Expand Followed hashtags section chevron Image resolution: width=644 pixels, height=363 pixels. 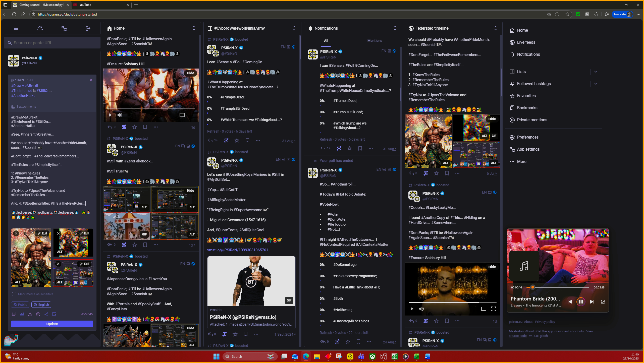[596, 84]
